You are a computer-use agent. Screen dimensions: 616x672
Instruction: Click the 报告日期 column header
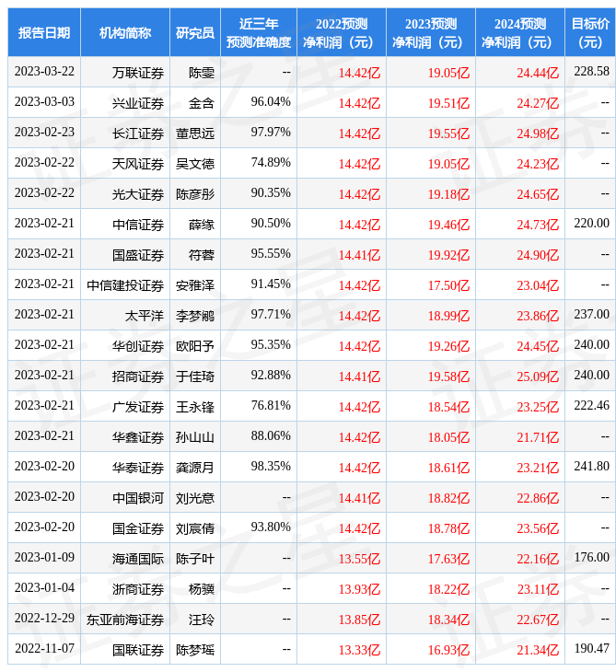point(43,32)
